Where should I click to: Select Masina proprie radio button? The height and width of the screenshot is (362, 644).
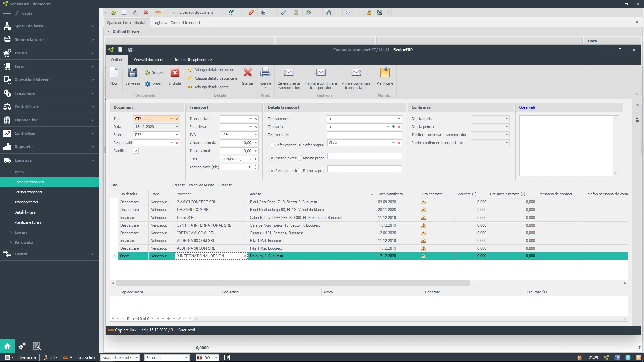point(300,157)
